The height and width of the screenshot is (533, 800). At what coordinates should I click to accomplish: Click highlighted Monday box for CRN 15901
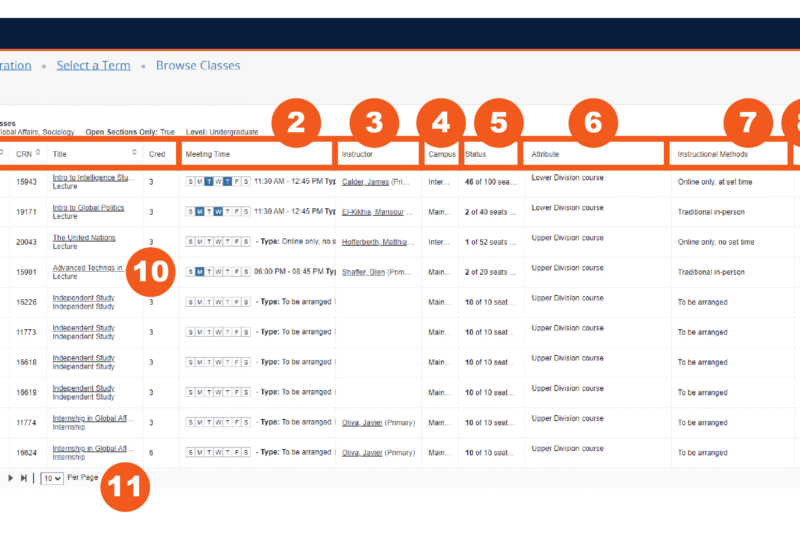pos(199,272)
